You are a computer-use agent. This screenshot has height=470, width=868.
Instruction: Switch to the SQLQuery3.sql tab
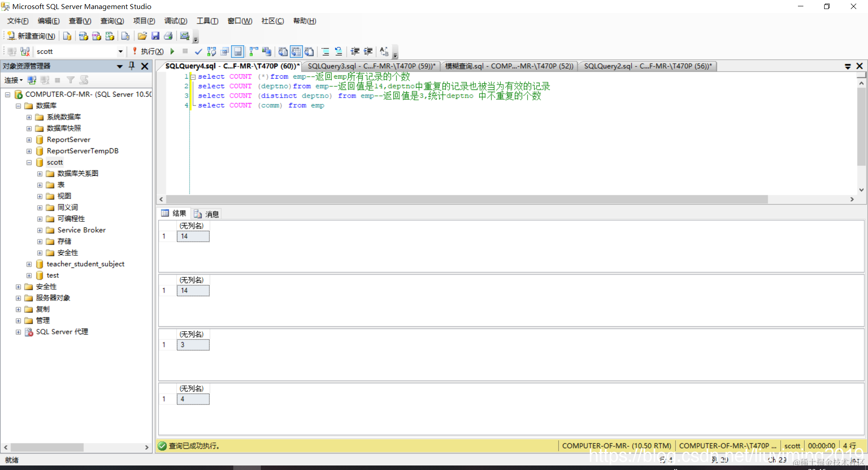tap(371, 66)
